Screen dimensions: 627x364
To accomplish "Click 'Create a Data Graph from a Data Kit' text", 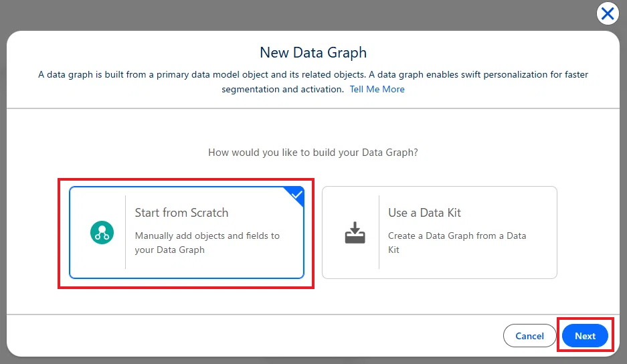I will (457, 243).
